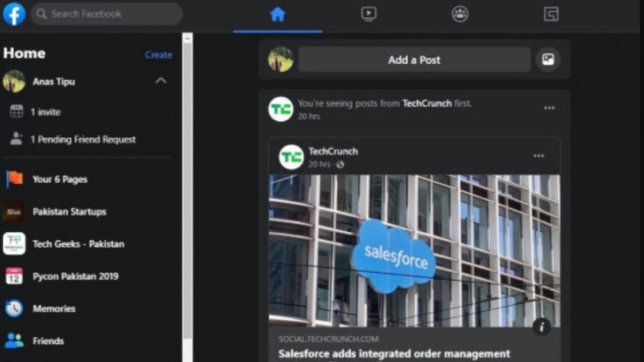Focus the Search Facebook field

[x=107, y=14]
